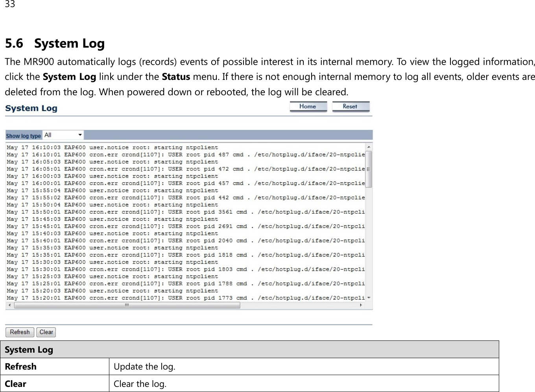Click the vertical scrollbar thumb of log
The height and width of the screenshot is (392, 535).
369,169
